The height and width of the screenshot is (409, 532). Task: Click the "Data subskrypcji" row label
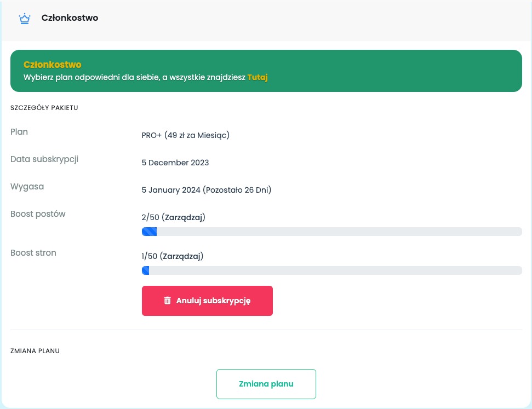click(44, 159)
